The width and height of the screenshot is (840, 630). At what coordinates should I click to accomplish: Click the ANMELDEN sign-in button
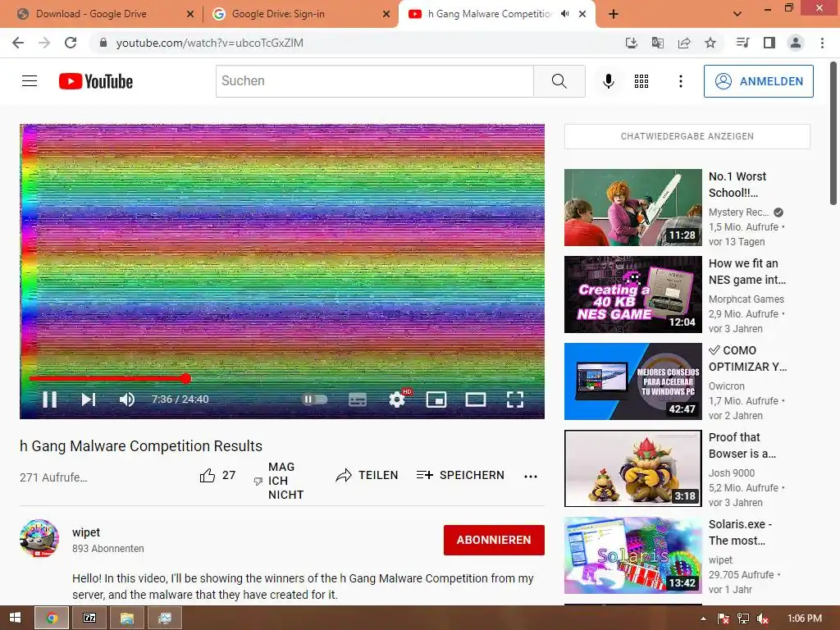click(x=759, y=81)
